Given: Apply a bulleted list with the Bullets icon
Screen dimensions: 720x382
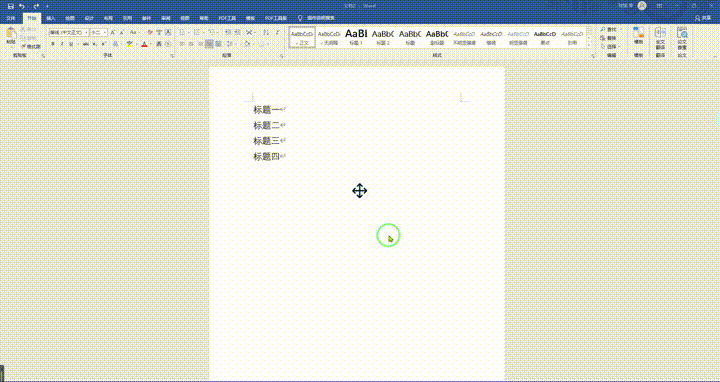Looking at the screenshot, I should point(182,33).
